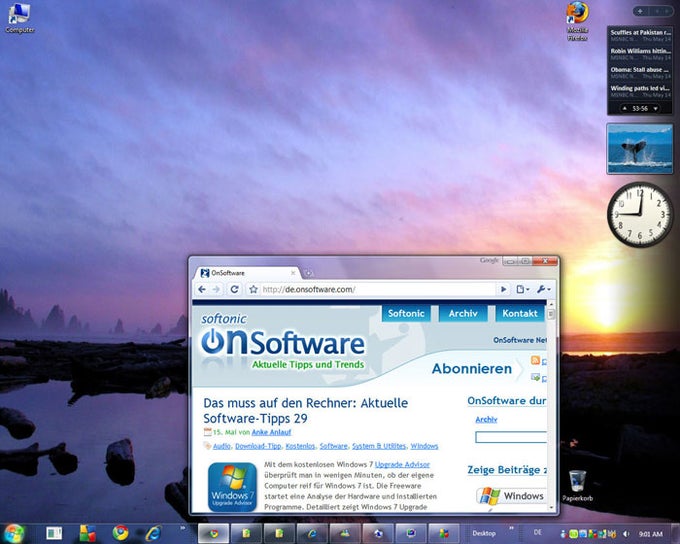This screenshot has height=544, width=680.
Task: Expand the quick launch overflow chevron
Action: (183, 528)
